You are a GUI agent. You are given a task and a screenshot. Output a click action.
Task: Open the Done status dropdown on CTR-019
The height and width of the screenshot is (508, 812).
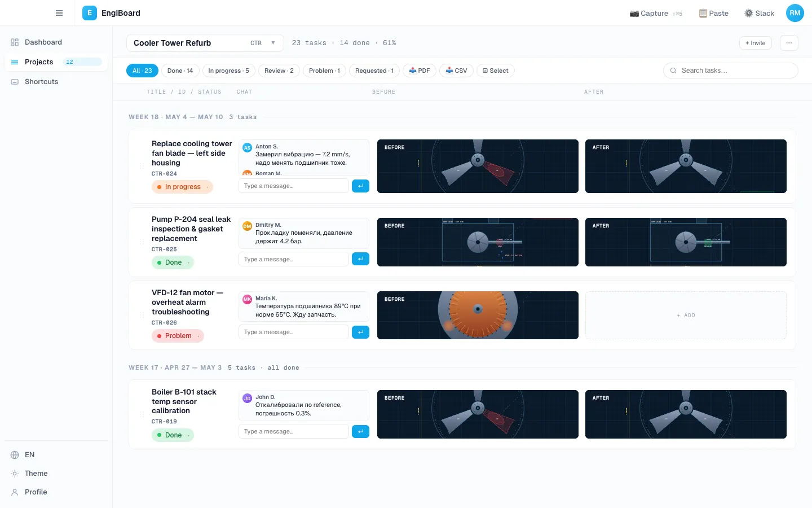[173, 435]
